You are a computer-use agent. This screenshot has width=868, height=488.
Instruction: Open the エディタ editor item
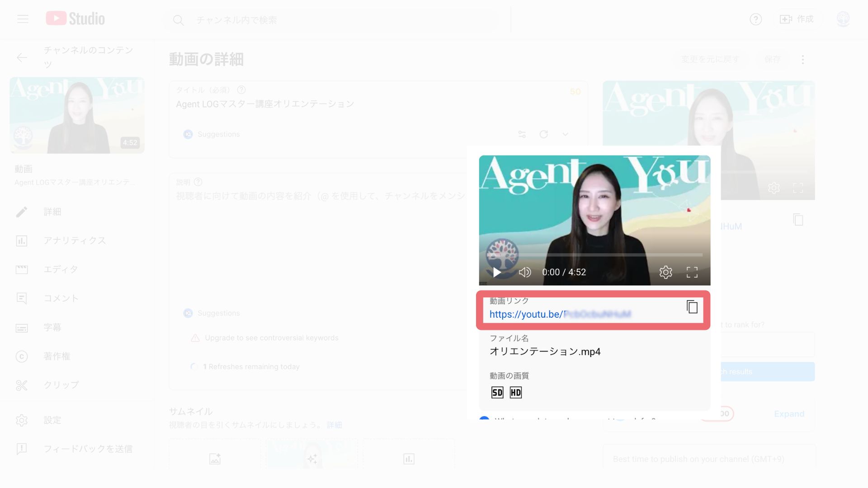(x=61, y=269)
